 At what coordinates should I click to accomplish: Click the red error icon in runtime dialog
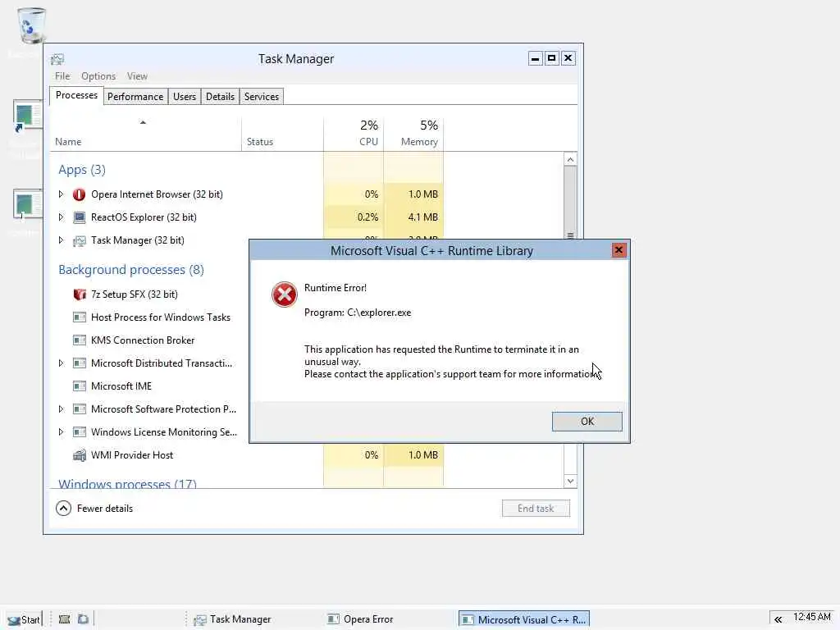click(284, 294)
